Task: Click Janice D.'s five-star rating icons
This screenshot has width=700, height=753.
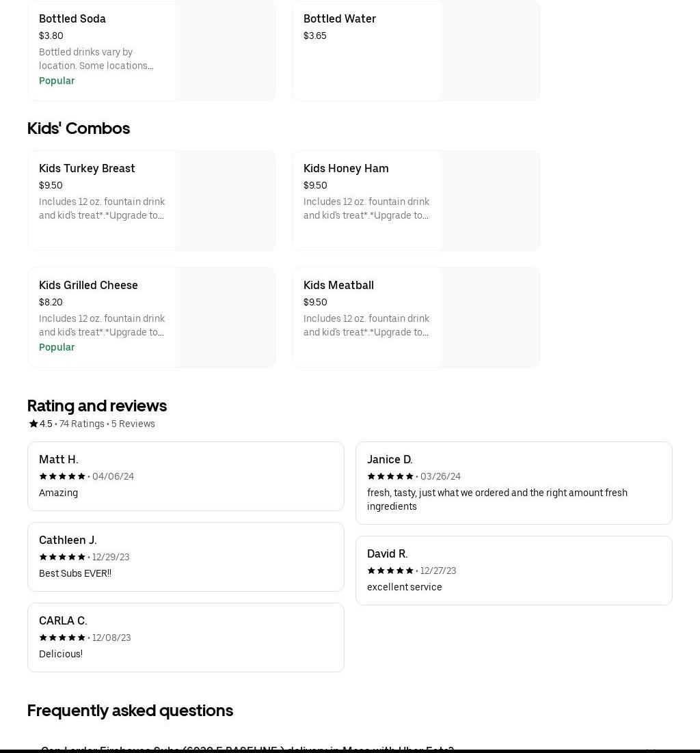Action: click(390, 476)
